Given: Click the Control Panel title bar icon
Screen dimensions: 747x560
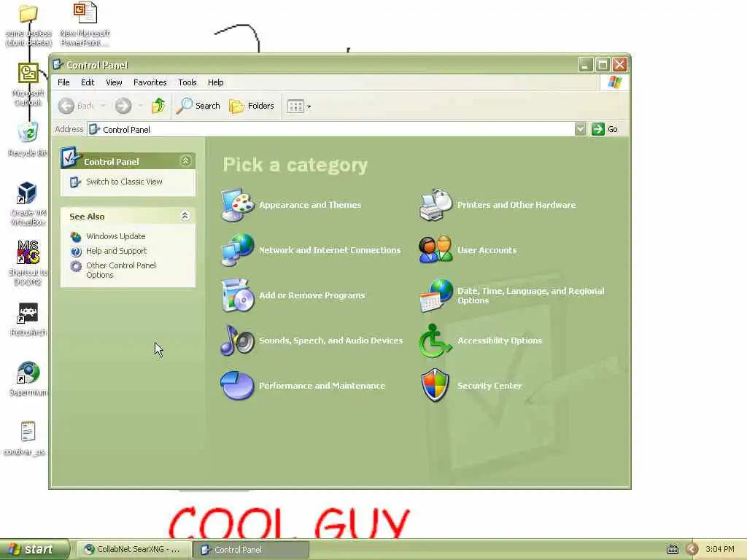Looking at the screenshot, I should tap(58, 64).
